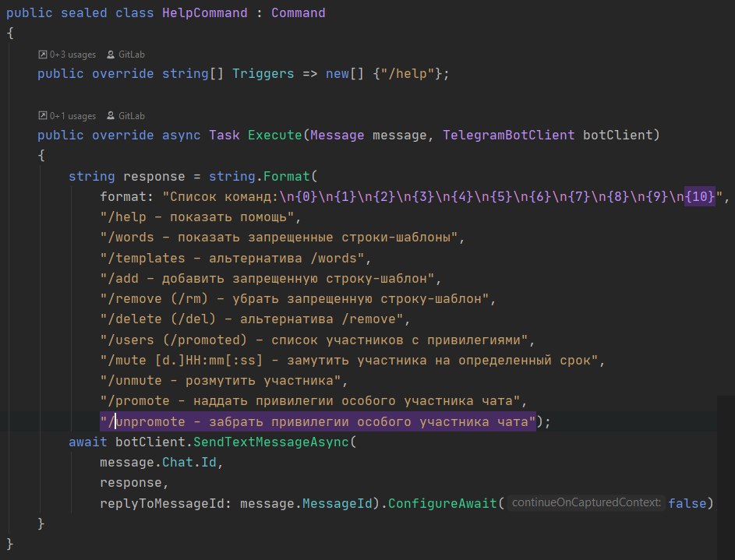Click the "/mute [d.]HH:mm[:ss]" string line
Image resolution: width=735 pixels, height=560 pixels.
click(x=348, y=361)
